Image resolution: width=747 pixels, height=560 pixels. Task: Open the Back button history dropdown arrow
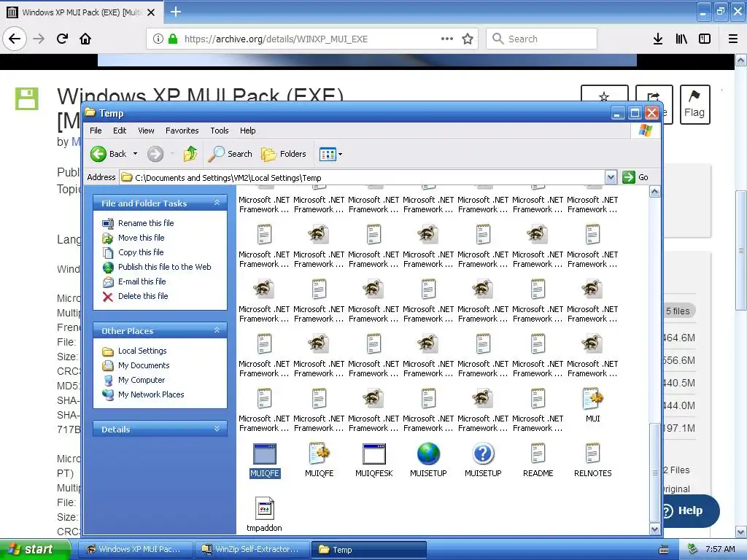135,154
